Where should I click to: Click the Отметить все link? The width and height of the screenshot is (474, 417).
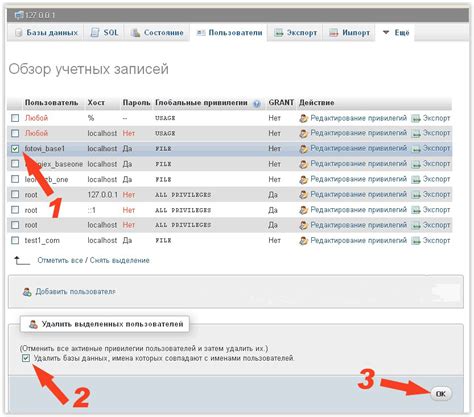click(60, 260)
